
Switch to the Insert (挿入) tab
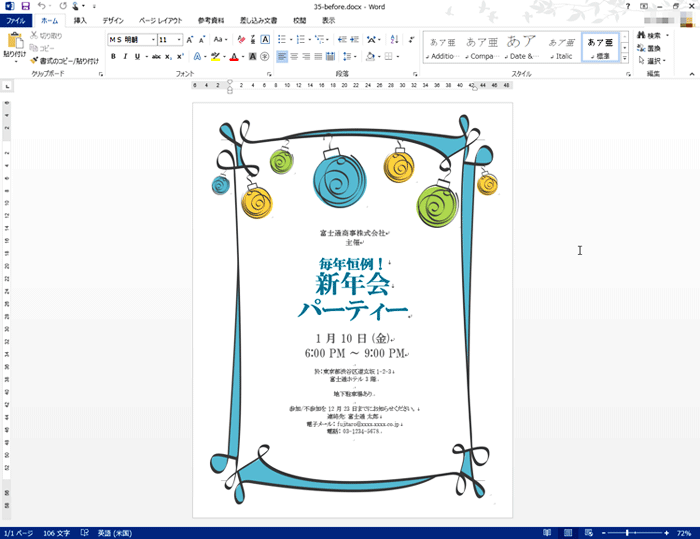coord(80,21)
